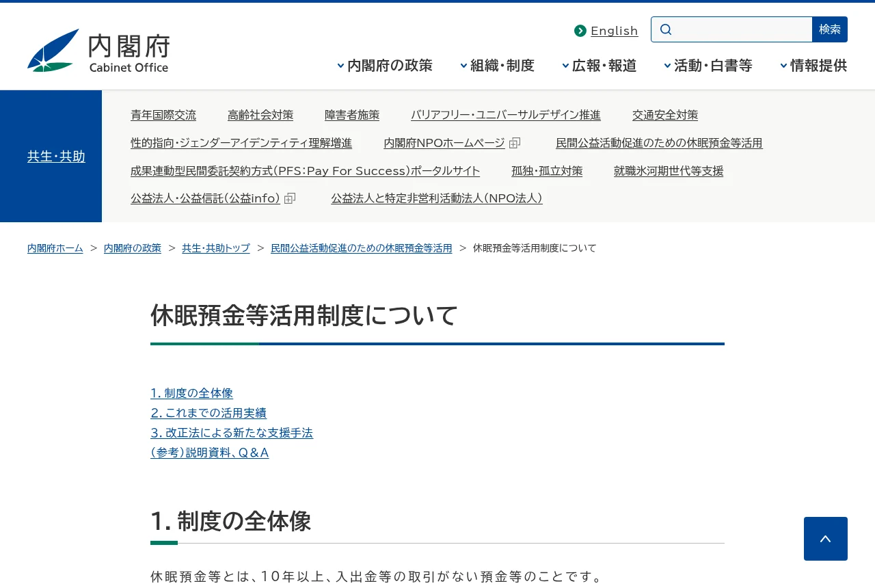Open 障害者施策 link
The height and width of the screenshot is (588, 875).
point(352,115)
